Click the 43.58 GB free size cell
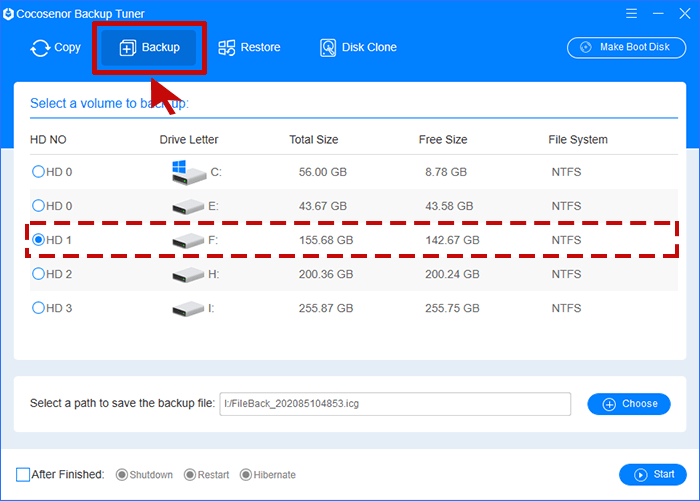 point(449,206)
